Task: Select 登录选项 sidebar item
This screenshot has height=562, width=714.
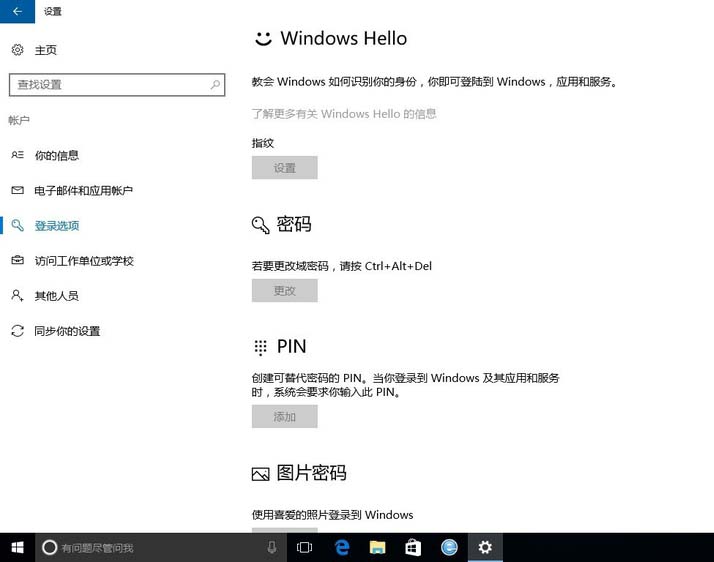Action: click(x=56, y=226)
